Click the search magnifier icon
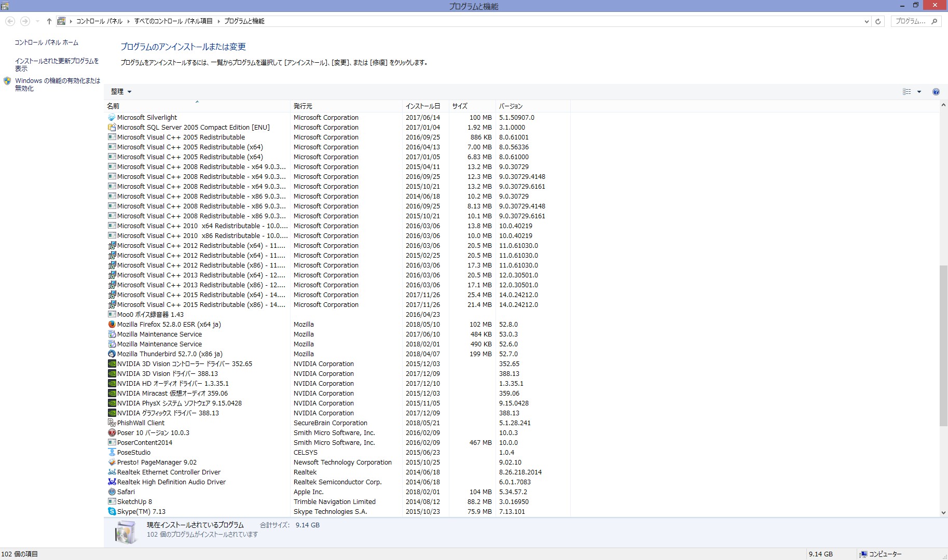This screenshot has height=560, width=948. point(934,21)
